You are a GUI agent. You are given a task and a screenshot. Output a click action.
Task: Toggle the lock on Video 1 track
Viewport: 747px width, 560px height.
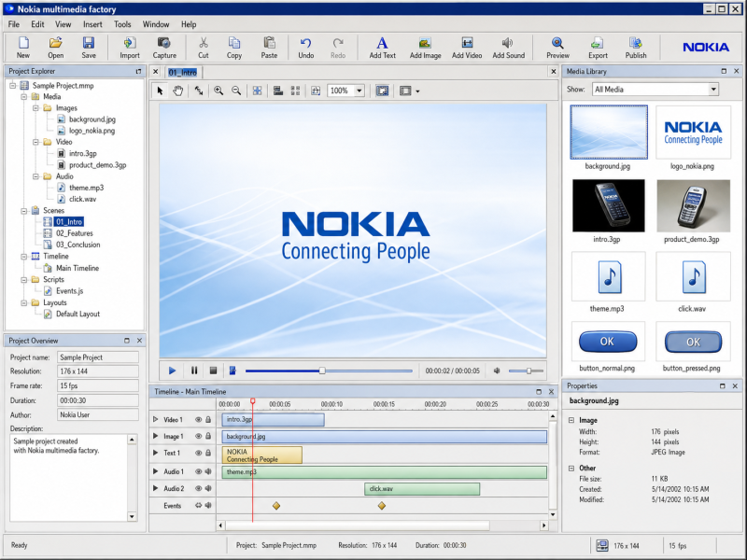(208, 419)
